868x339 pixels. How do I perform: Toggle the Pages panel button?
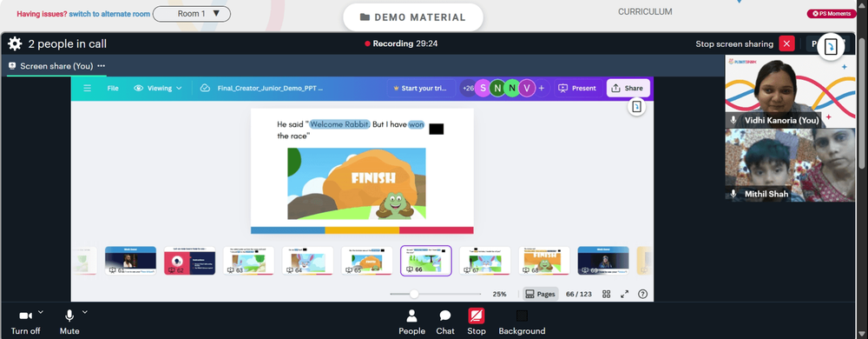540,294
